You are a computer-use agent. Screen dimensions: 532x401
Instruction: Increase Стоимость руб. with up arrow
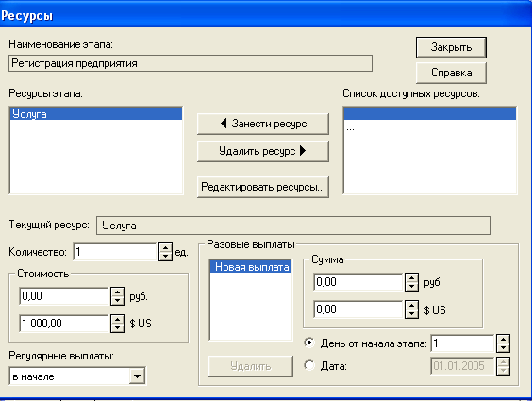[x=117, y=292]
